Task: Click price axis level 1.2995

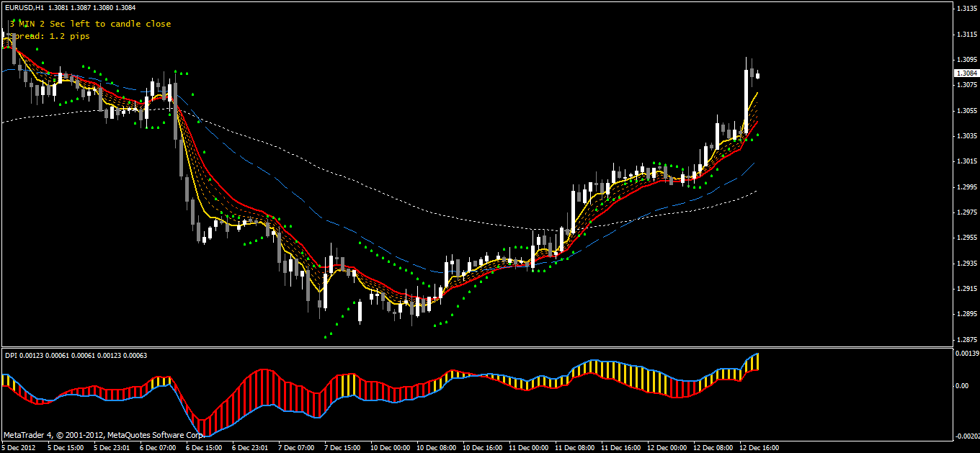Action: (x=966, y=187)
